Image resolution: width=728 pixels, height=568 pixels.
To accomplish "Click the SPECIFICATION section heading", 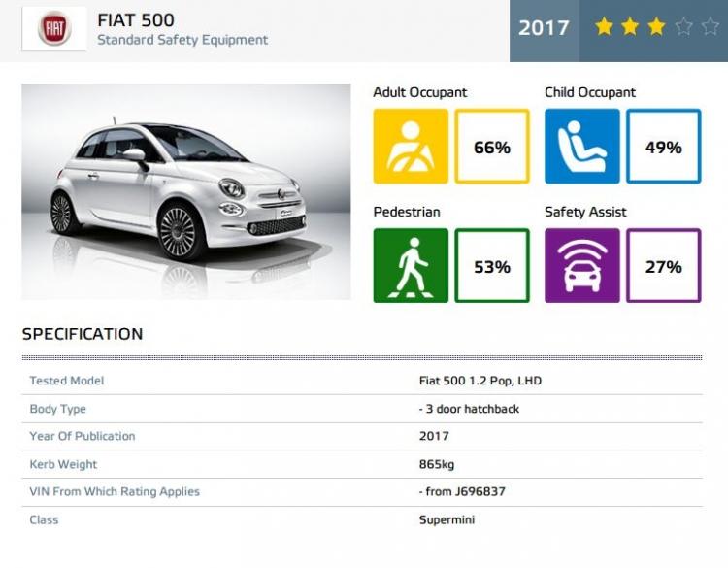I will [83, 334].
